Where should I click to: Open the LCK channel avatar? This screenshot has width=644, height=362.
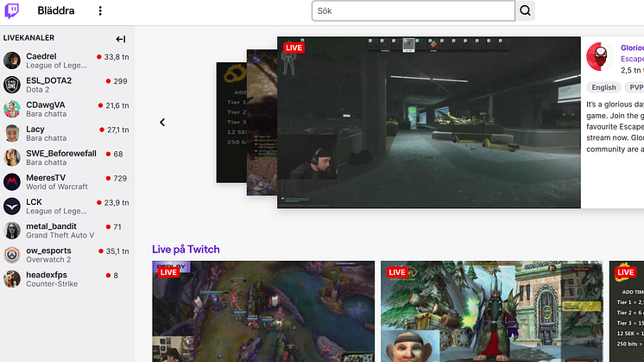pyautogui.click(x=12, y=206)
